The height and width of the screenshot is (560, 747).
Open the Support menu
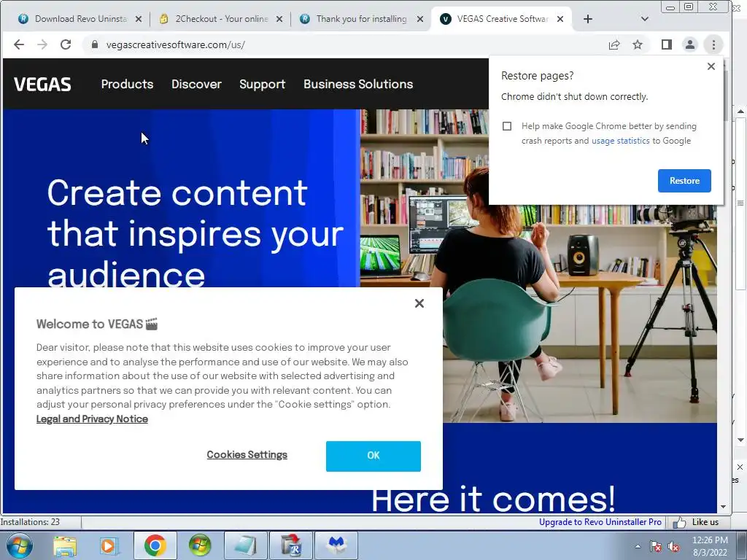[262, 85]
